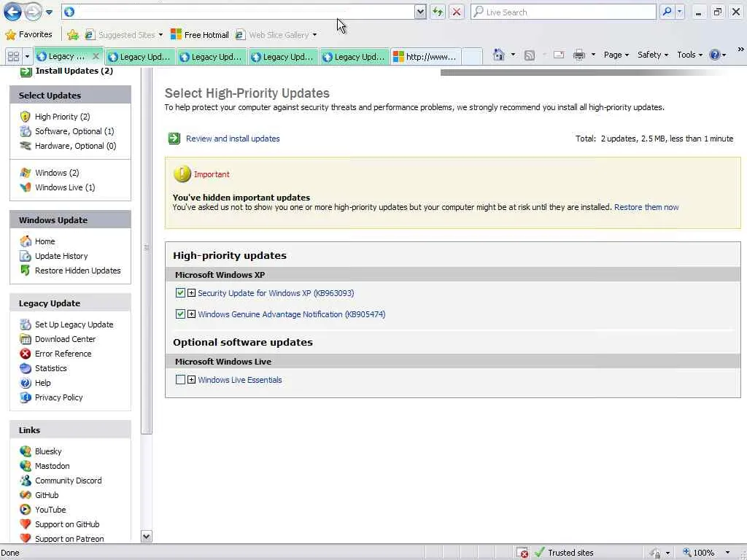Click the Restore Hidden Updates icon
747x560 pixels.
[26, 271]
